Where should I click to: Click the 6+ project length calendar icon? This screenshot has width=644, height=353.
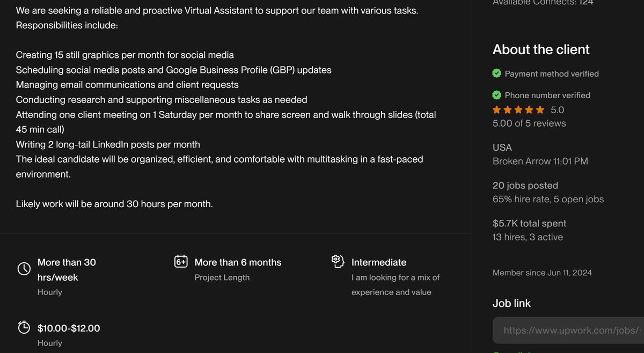[180, 261]
